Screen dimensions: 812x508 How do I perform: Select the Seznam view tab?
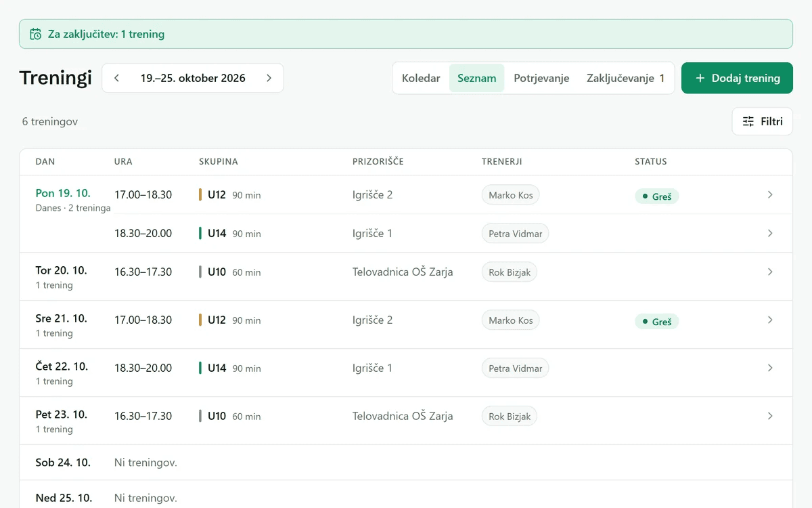pos(477,78)
